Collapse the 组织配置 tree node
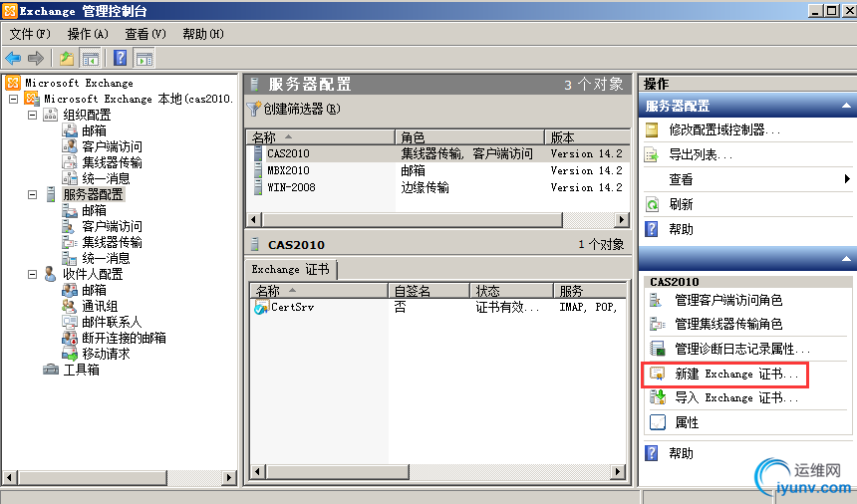This screenshot has height=504, width=857. (32, 116)
